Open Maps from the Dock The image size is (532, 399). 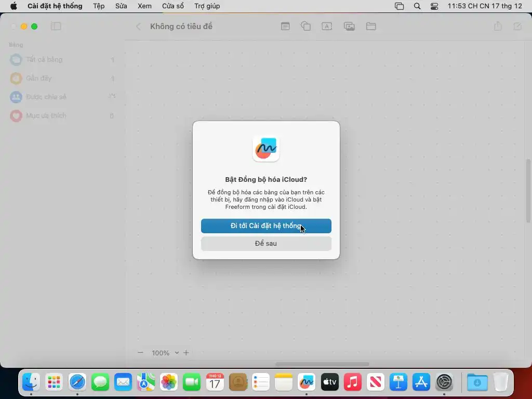coord(146,382)
